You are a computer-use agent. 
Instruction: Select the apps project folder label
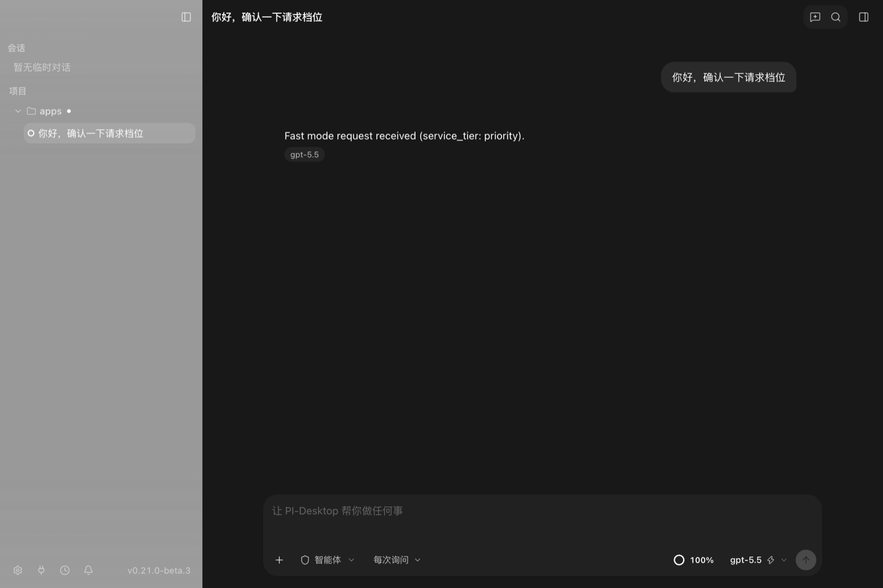pos(50,112)
